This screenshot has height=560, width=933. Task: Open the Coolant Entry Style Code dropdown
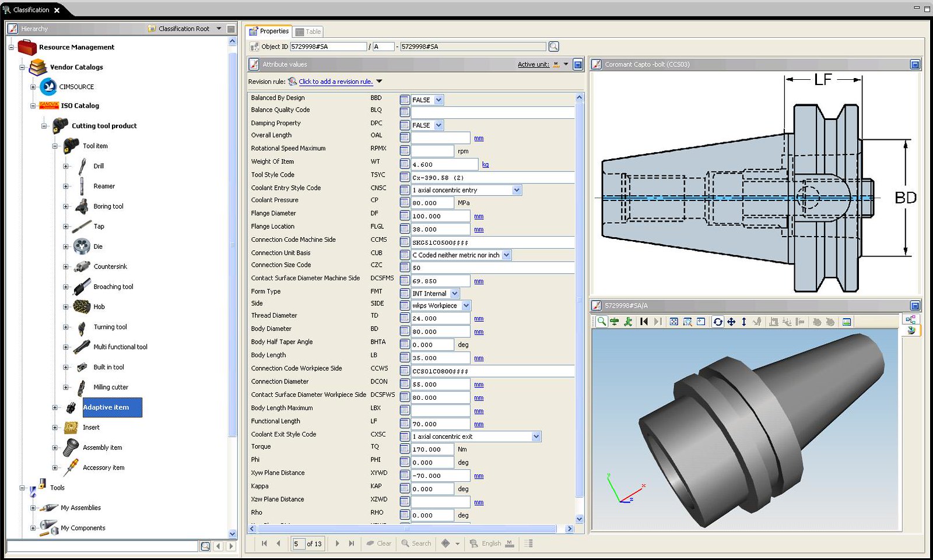pos(517,190)
